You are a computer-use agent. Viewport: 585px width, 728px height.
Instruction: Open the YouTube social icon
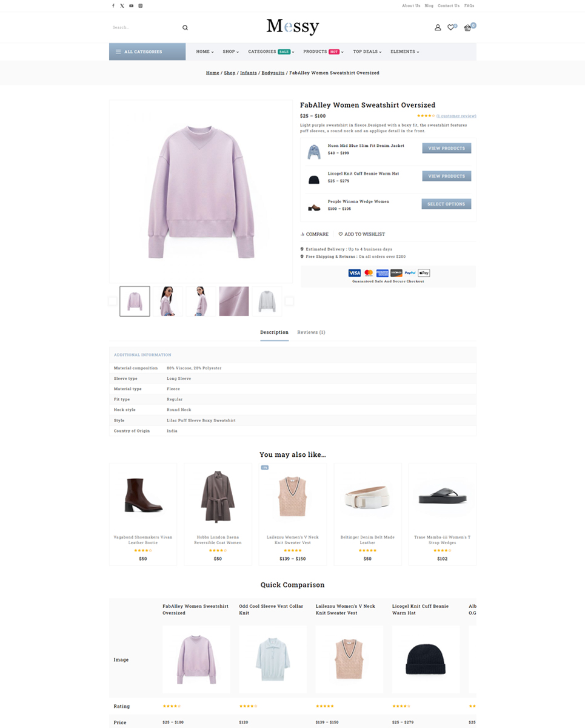pos(131,5)
